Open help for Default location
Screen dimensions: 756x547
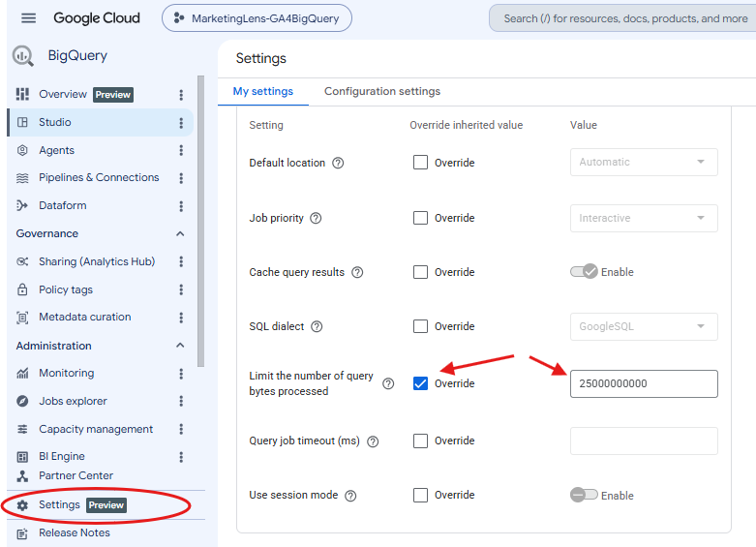339,163
